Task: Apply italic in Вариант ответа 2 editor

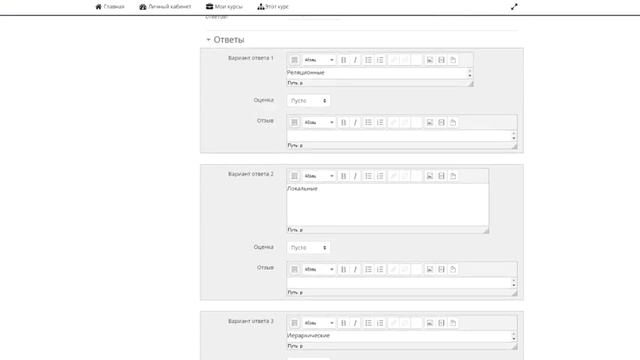Action: [x=355, y=176]
